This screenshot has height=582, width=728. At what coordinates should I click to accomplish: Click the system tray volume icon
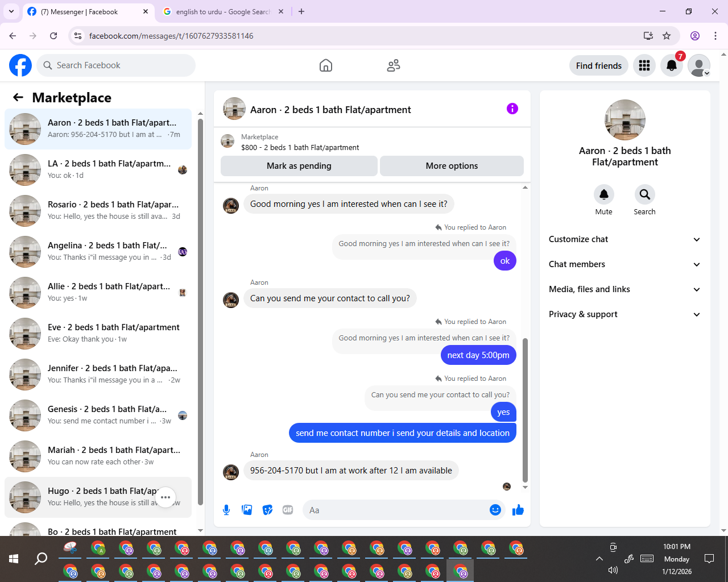[x=613, y=570]
